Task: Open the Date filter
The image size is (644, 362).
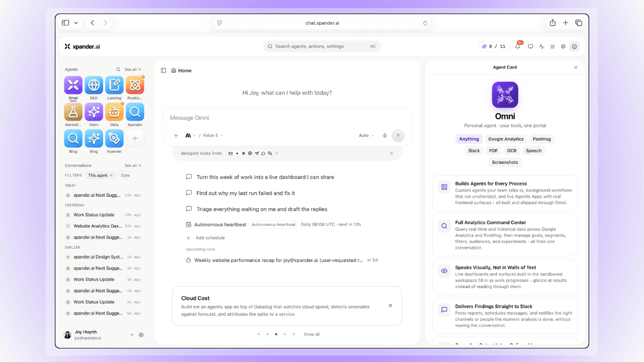Action: coord(125,175)
